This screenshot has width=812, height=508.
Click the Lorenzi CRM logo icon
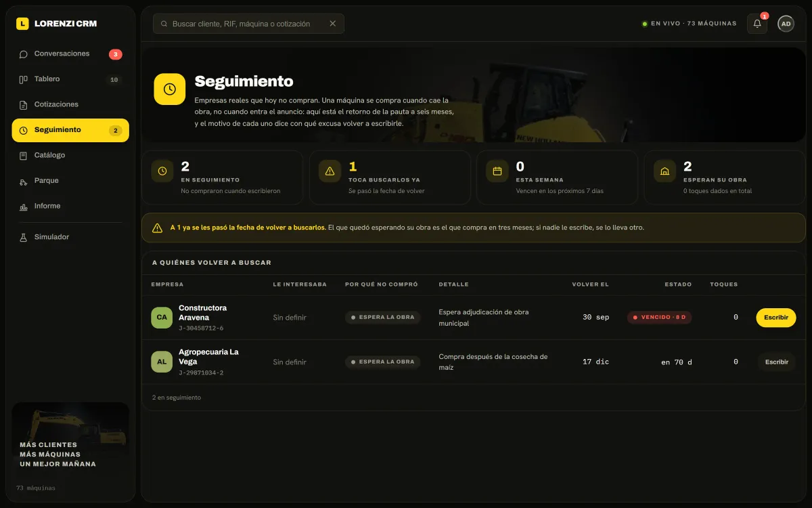22,23
